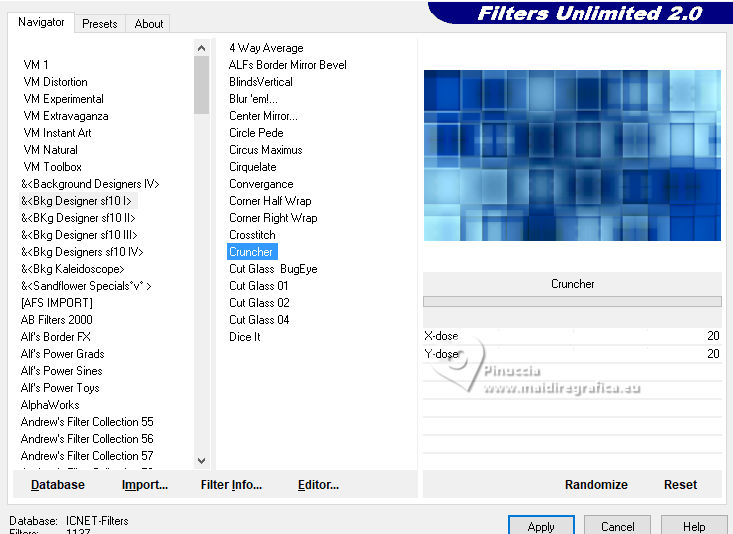733x534 pixels.
Task: Select Alf's Power Sines category
Action: pos(61,371)
